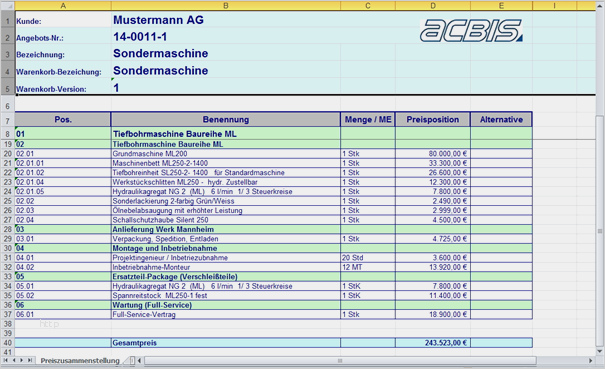
Task: Click the acbis company logo image
Action: (x=471, y=30)
